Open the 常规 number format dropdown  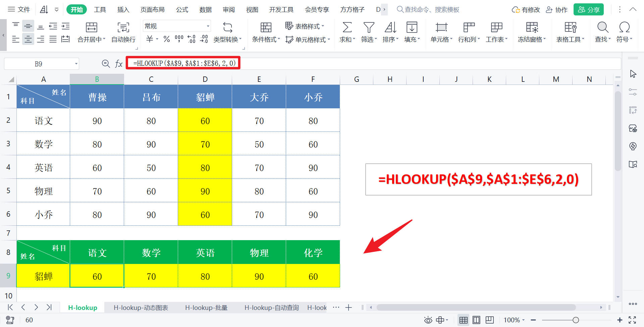(x=208, y=25)
